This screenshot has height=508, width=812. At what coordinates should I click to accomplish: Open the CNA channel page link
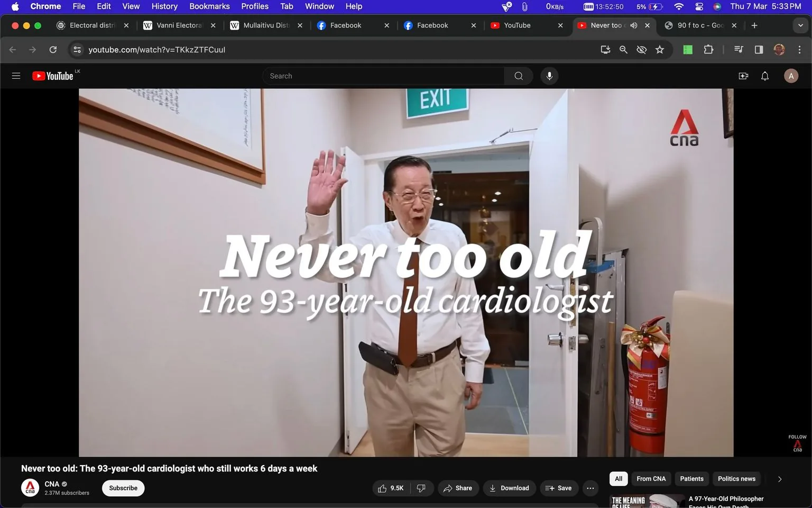click(52, 484)
